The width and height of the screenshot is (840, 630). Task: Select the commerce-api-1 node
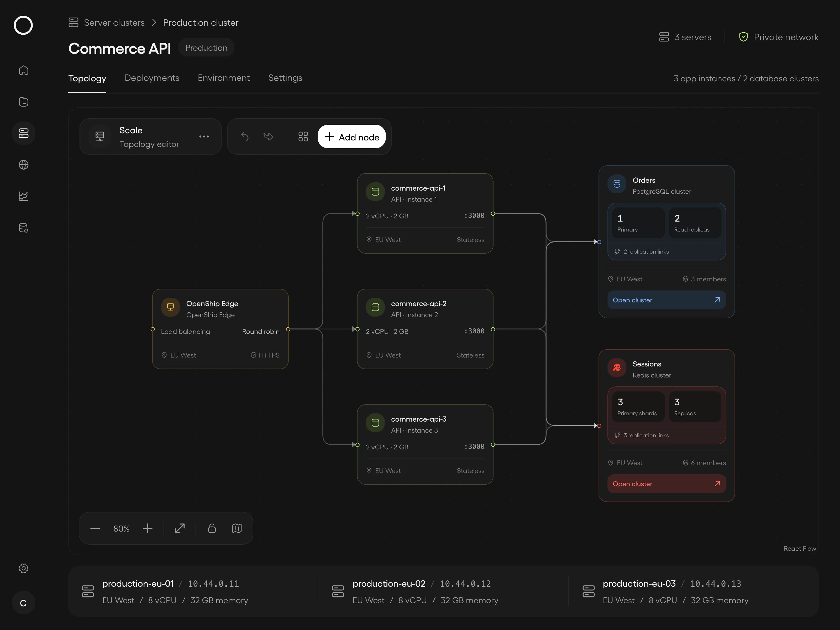coord(425,213)
